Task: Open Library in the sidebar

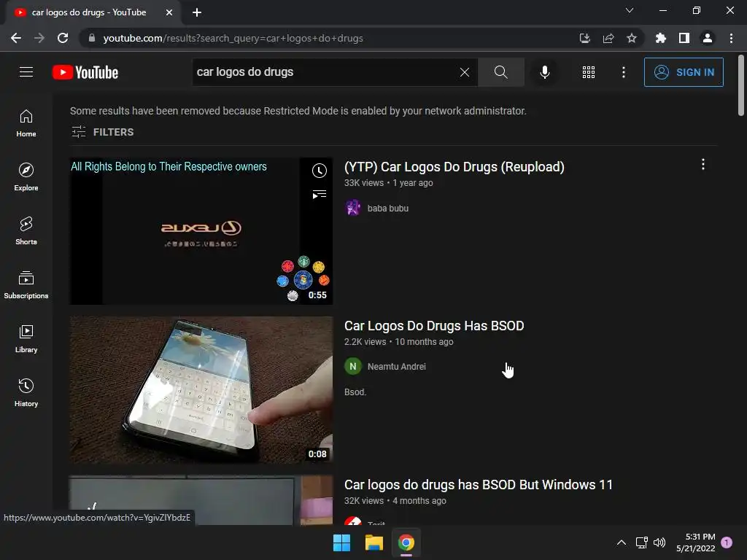Action: 26,338
